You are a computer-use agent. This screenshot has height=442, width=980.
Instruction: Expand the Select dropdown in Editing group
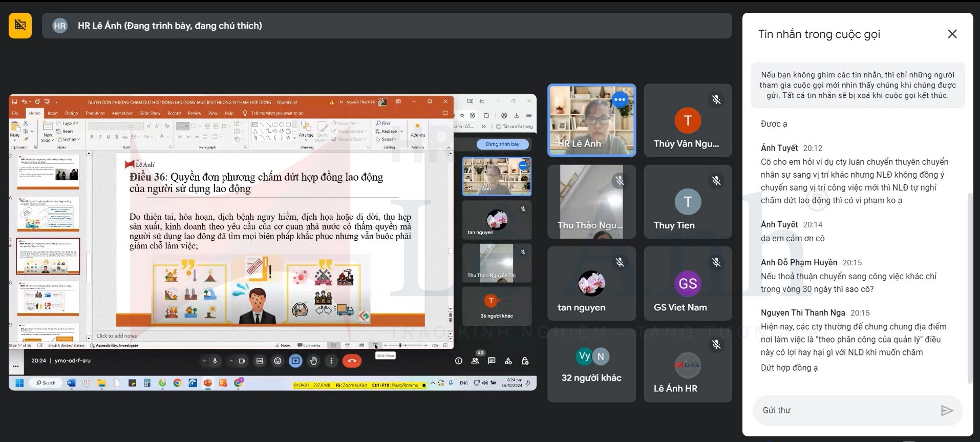pos(388,139)
